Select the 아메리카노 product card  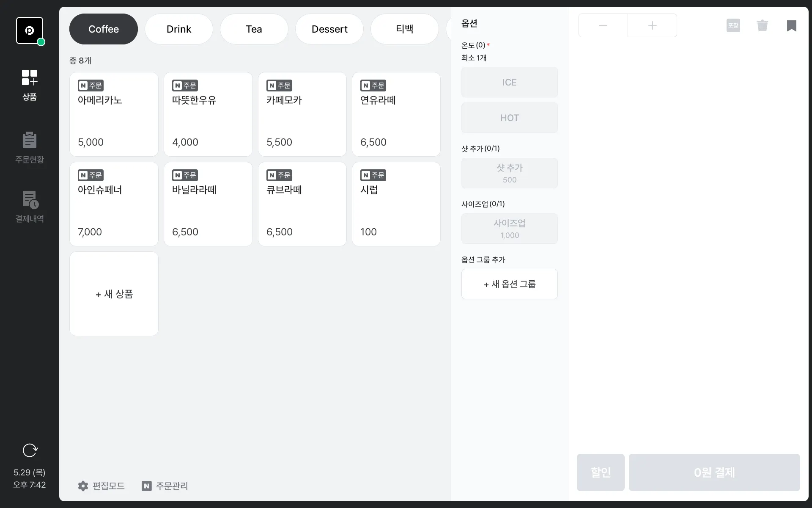pyautogui.click(x=114, y=114)
